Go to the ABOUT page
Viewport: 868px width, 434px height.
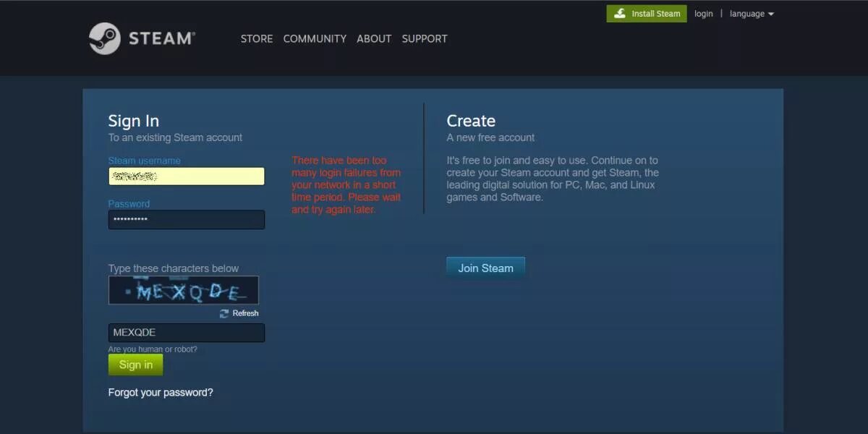click(x=374, y=38)
